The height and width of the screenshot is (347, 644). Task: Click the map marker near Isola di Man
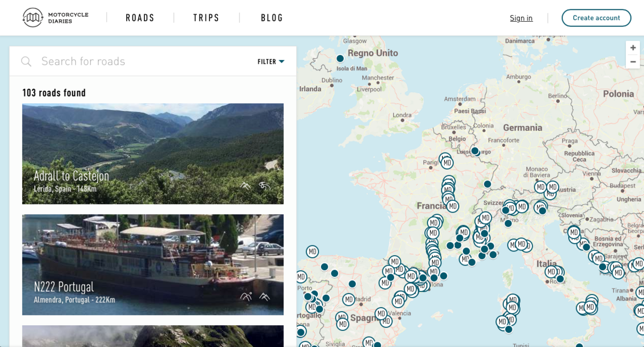340,59
